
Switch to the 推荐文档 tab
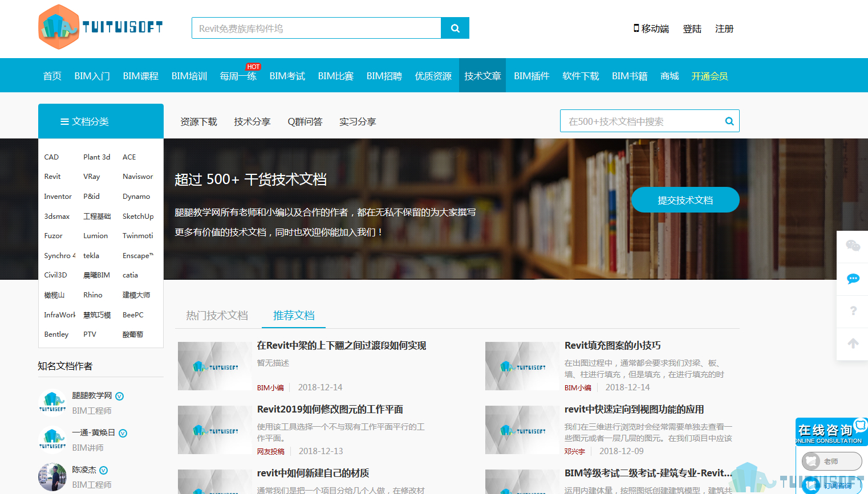pyautogui.click(x=294, y=315)
